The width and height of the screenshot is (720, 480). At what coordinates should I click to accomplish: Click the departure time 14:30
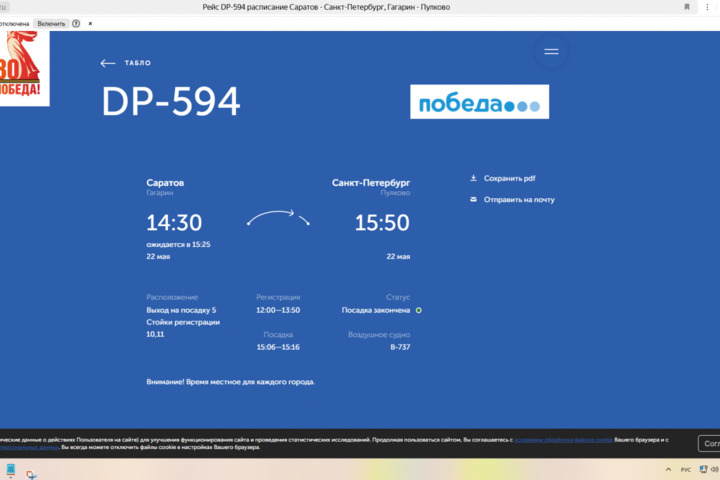point(174,223)
